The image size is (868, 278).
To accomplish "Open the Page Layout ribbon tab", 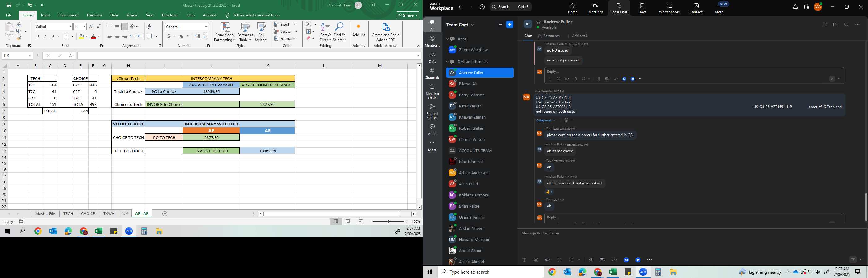I will 68,15.
